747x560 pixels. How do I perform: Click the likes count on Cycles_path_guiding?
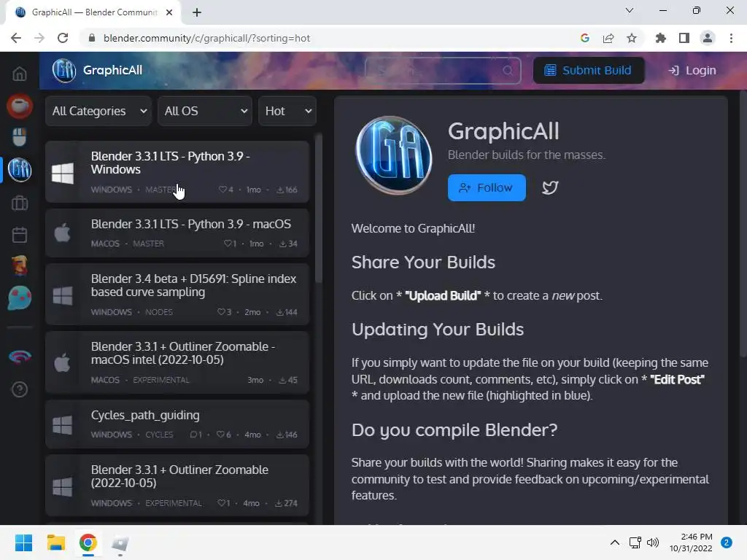click(x=223, y=435)
